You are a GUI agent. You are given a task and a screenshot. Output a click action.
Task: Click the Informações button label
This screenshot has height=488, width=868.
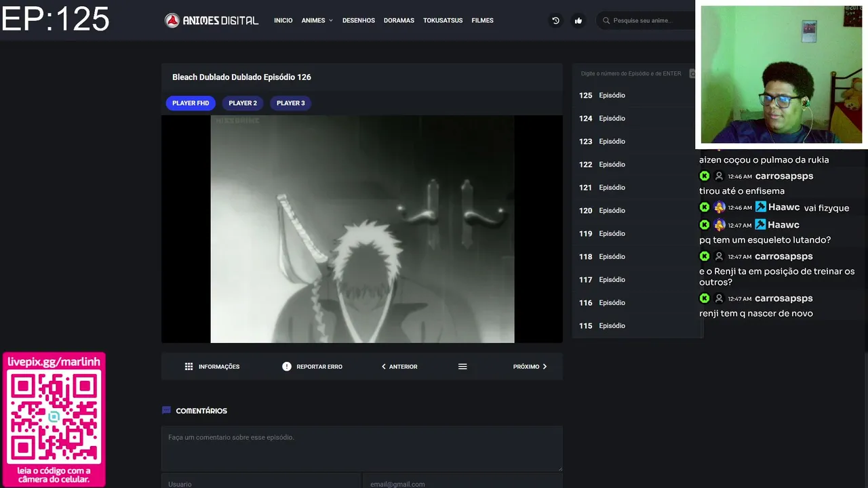click(x=219, y=367)
